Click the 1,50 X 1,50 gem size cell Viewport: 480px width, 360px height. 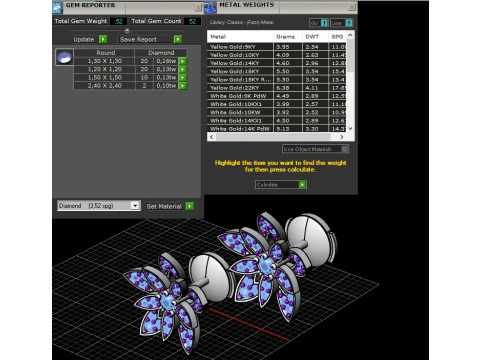point(105,78)
